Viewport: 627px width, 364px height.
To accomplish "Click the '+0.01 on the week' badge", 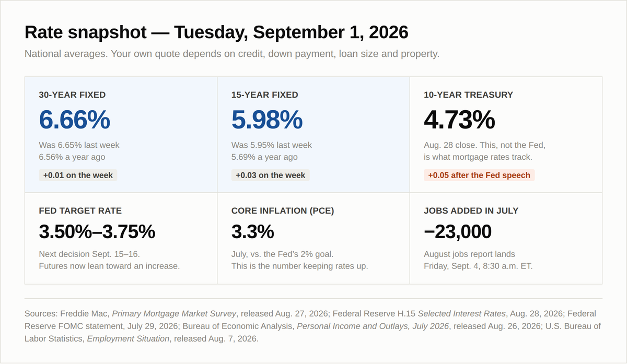I will [x=78, y=175].
